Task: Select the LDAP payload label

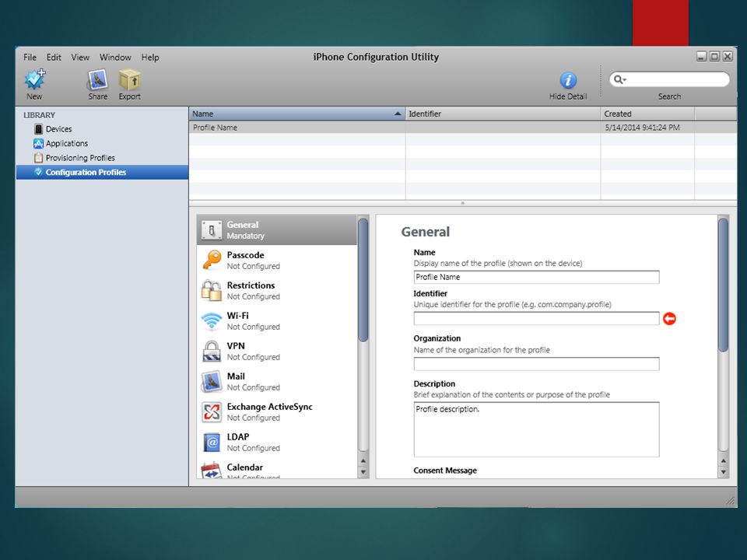Action: (x=238, y=437)
